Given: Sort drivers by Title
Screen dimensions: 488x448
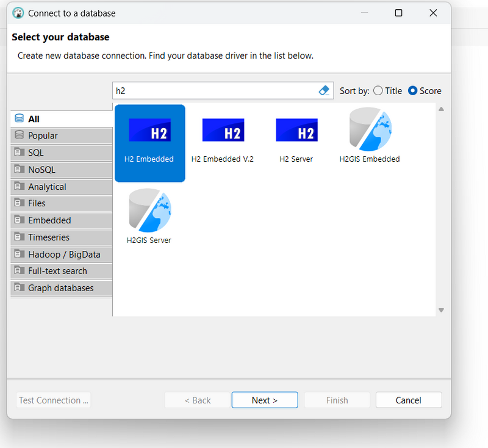Looking at the screenshot, I should [387, 90].
